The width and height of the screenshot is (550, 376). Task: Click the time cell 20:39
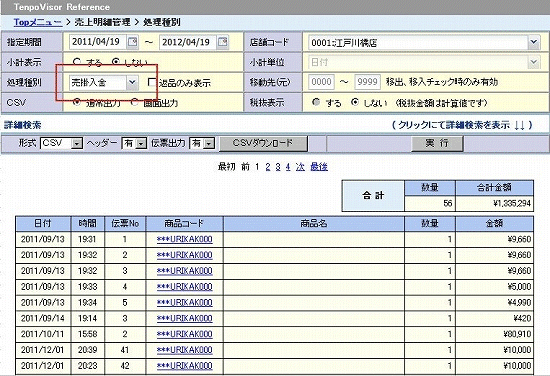pos(87,350)
